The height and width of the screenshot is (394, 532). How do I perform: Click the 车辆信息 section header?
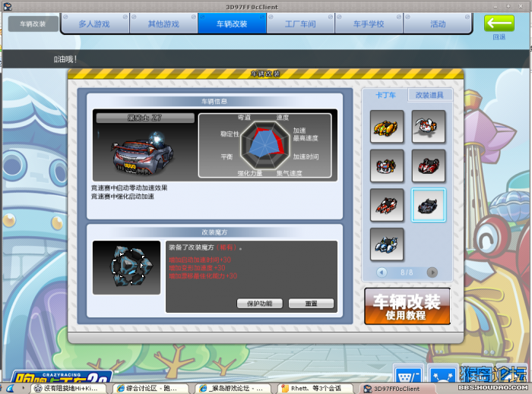point(214,101)
